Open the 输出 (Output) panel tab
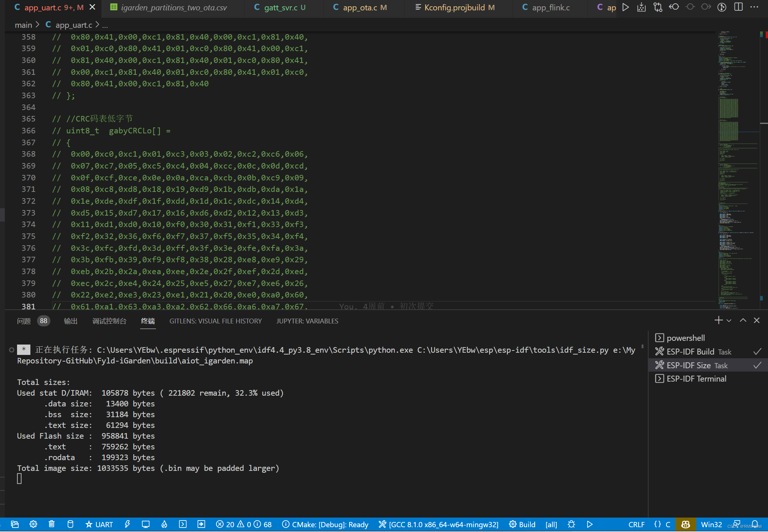768x532 pixels. click(70, 321)
